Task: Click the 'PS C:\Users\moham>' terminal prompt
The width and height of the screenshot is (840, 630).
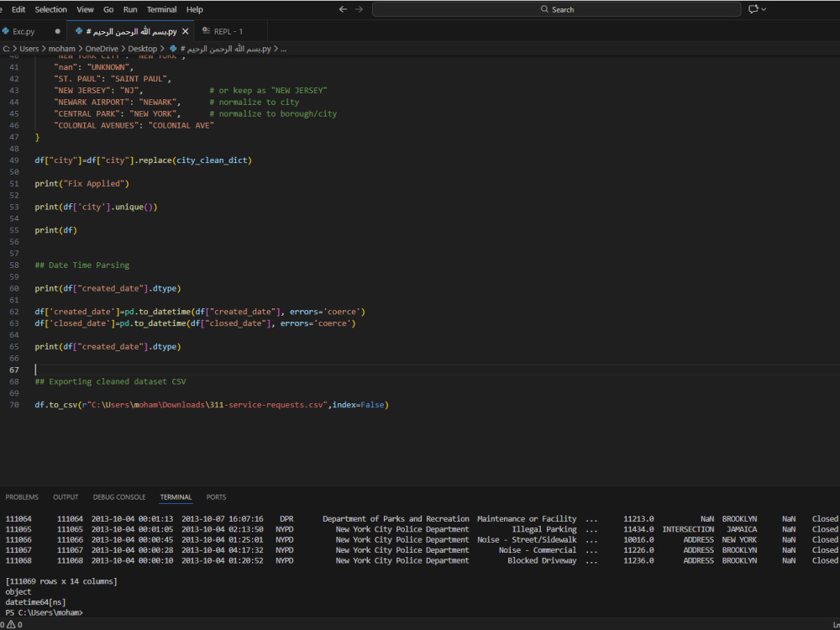Action: 44,613
